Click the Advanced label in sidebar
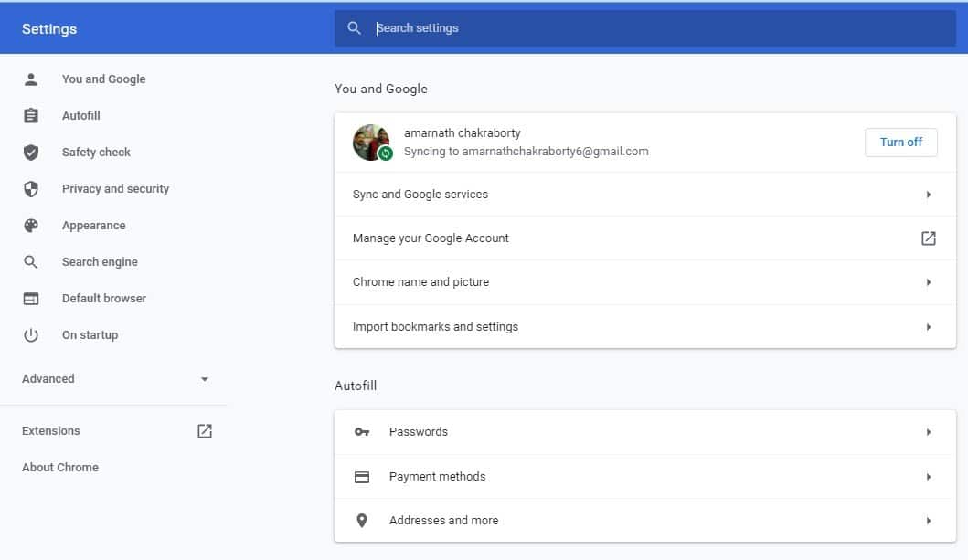968x560 pixels. [x=48, y=379]
